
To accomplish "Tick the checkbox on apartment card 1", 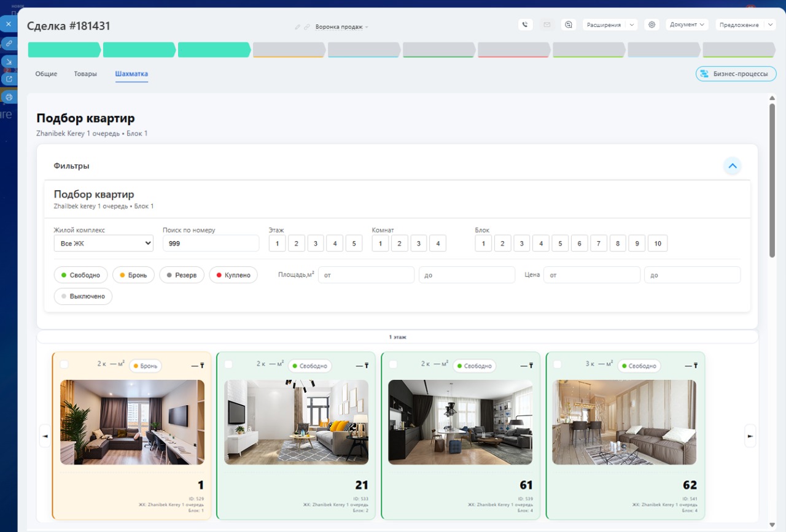I will pos(64,364).
